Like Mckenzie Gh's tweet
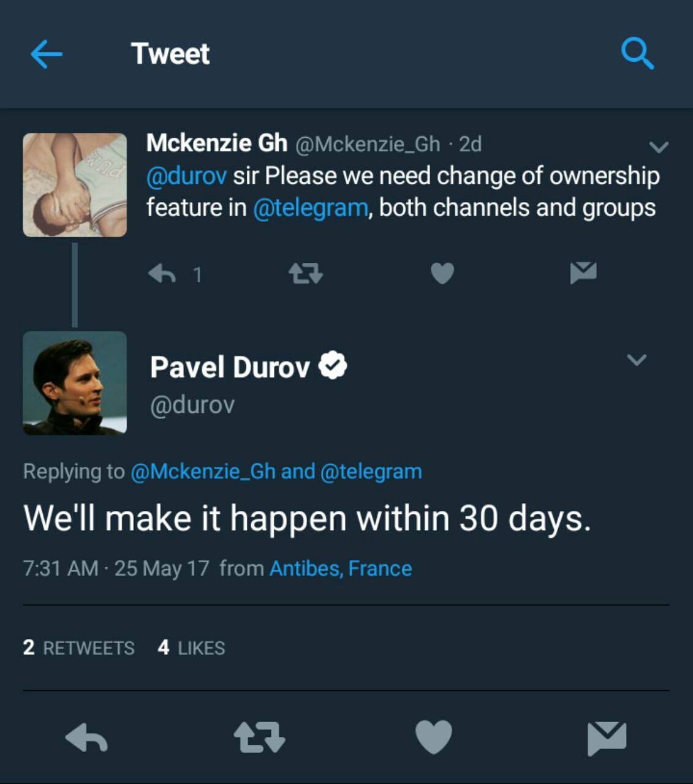 442,273
